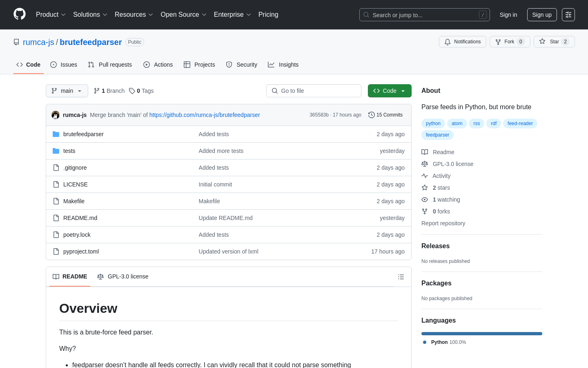
Task: Switch to the Security tab
Action: 242,65
